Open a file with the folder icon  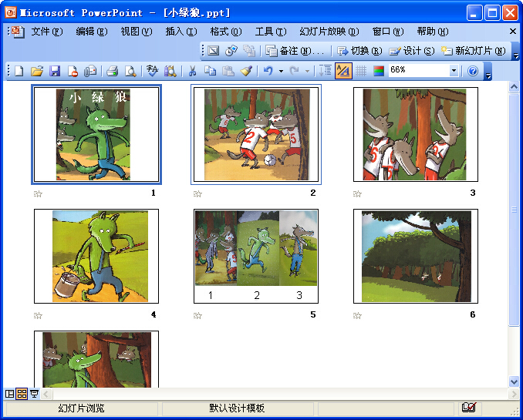(37, 71)
